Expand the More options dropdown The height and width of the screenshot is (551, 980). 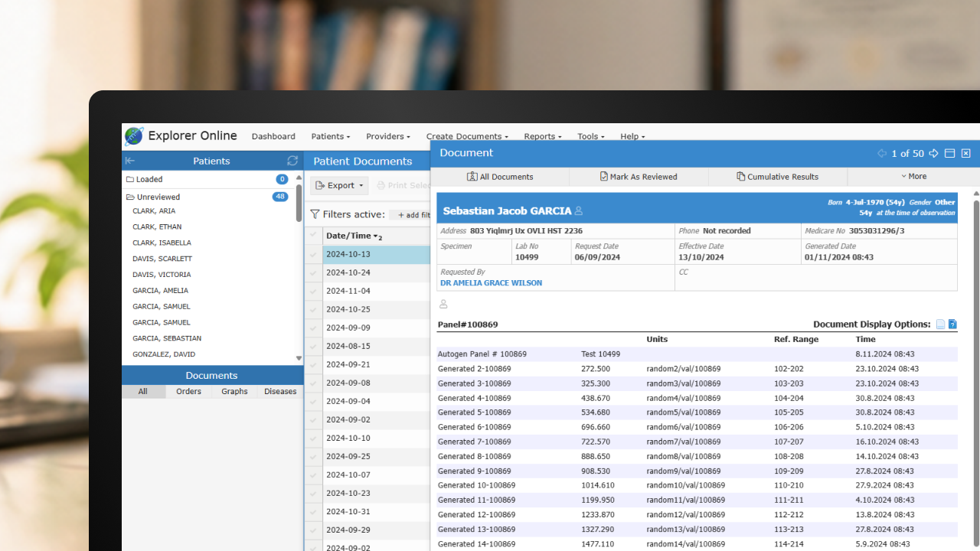(x=913, y=177)
